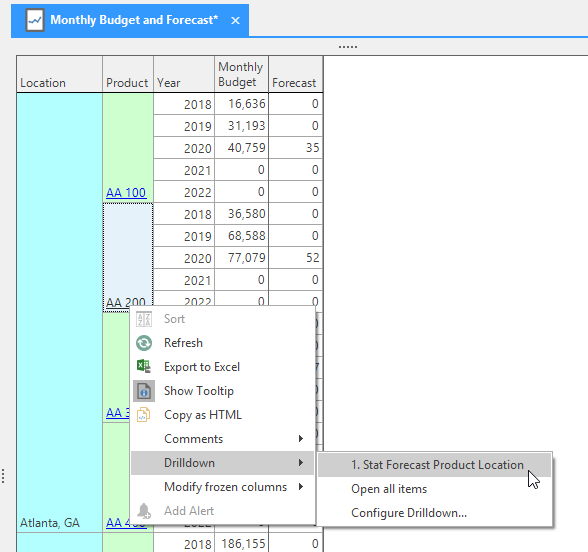This screenshot has height=552, width=588.
Task: Expand Modify frozen columns submenu arrow
Action: coord(301,486)
